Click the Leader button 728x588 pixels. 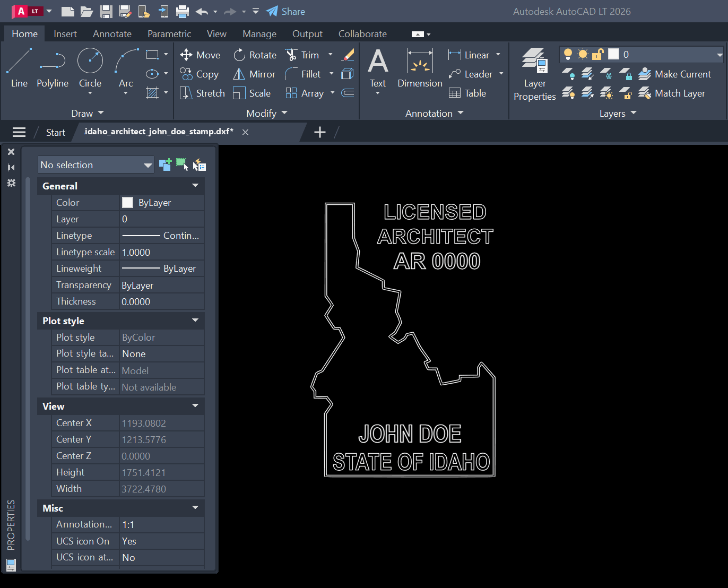pos(470,74)
